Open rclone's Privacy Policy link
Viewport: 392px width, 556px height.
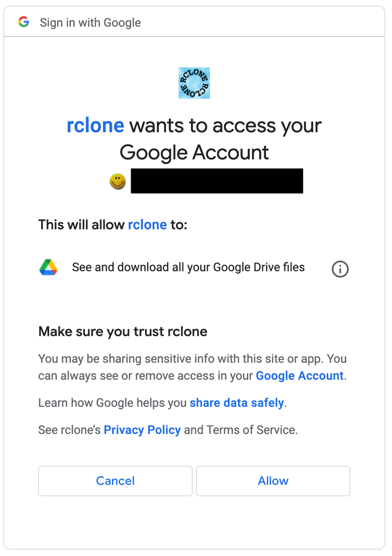point(142,430)
